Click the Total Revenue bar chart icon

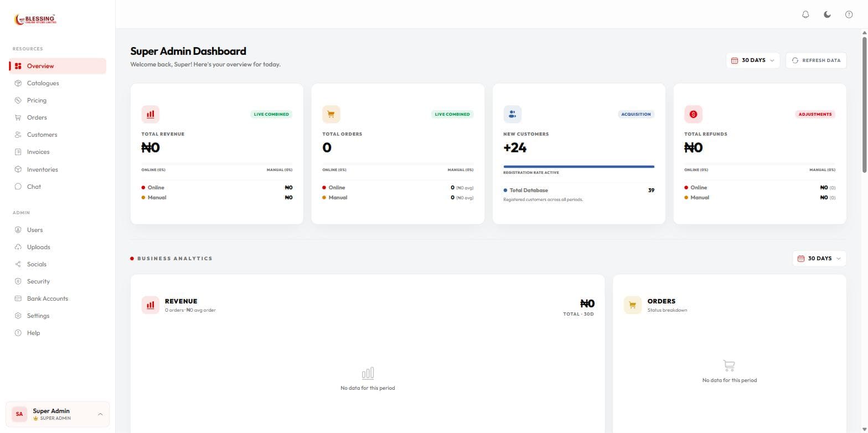click(151, 114)
